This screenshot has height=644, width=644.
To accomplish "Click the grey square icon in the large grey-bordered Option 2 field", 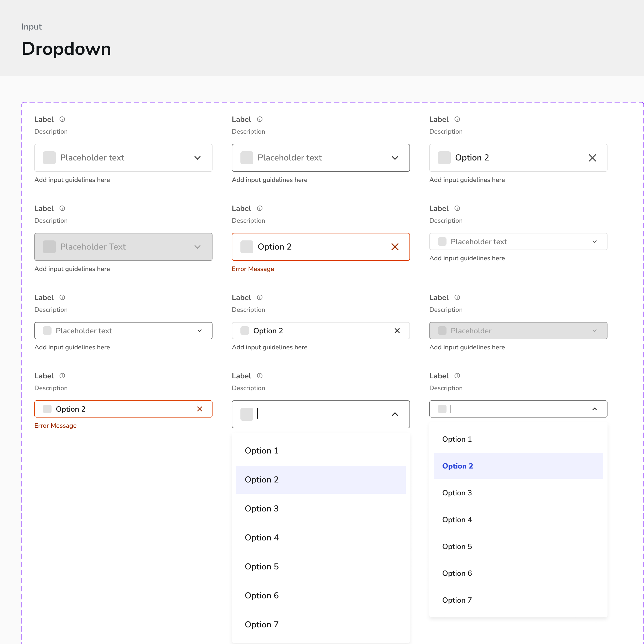I will coord(444,158).
